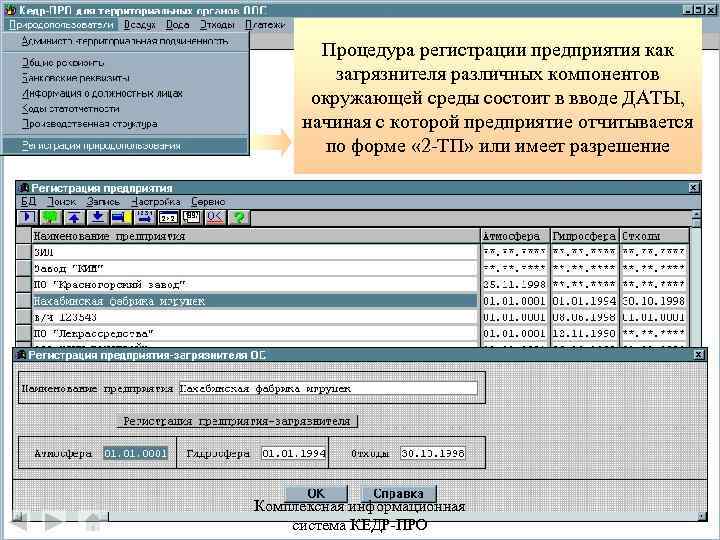This screenshot has width=720, height=540.
Task: Select the Нахабинская фабрика игрушек table row
Action: click(255, 301)
